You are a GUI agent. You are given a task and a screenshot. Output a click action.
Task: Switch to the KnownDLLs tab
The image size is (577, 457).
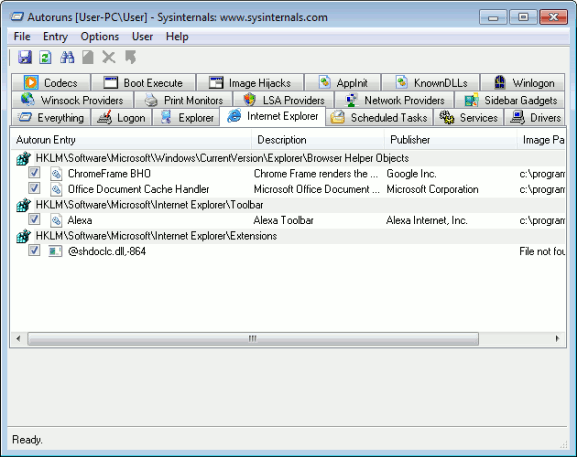[x=431, y=82]
